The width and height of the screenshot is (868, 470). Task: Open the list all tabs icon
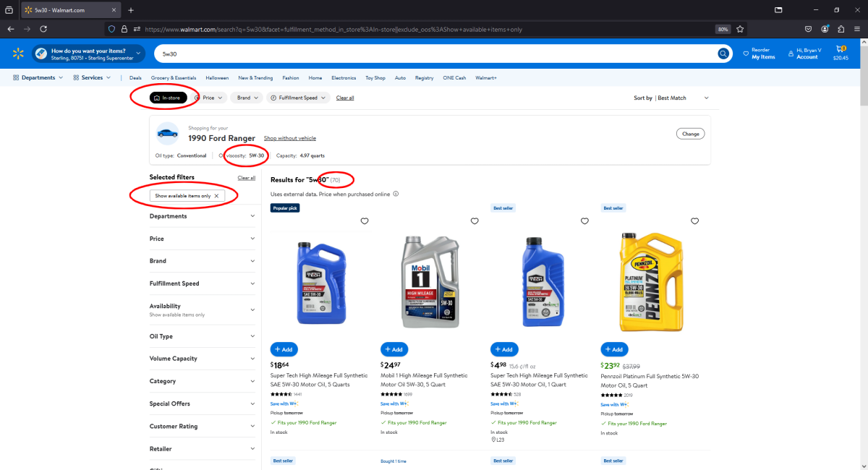click(778, 10)
